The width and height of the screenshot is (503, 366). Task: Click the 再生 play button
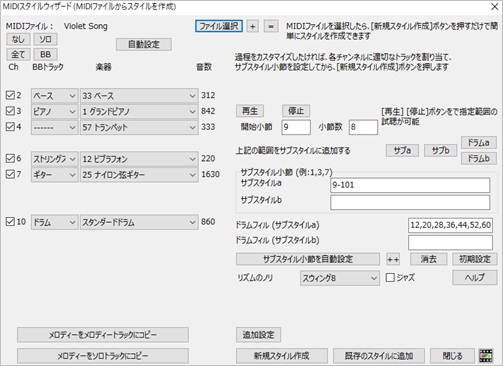point(250,111)
